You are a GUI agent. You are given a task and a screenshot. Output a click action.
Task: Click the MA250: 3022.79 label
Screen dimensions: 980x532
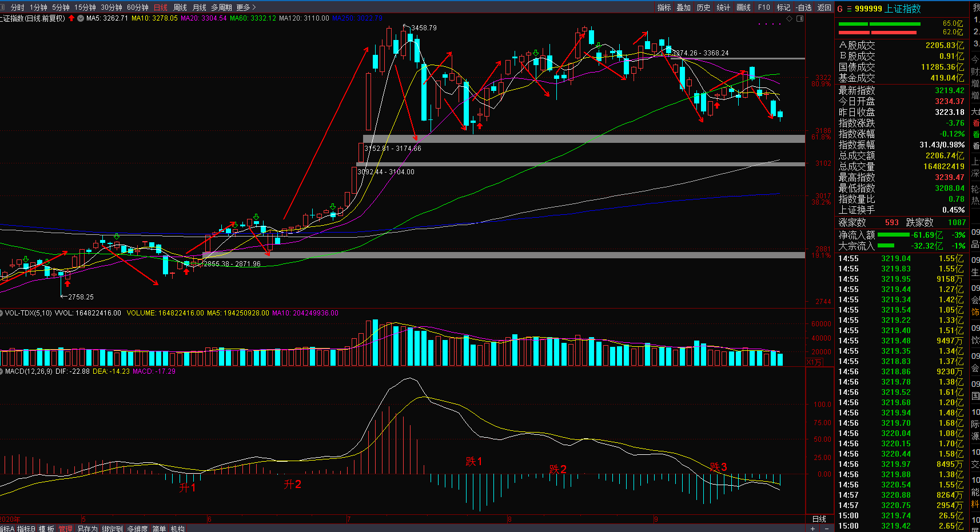[357, 18]
